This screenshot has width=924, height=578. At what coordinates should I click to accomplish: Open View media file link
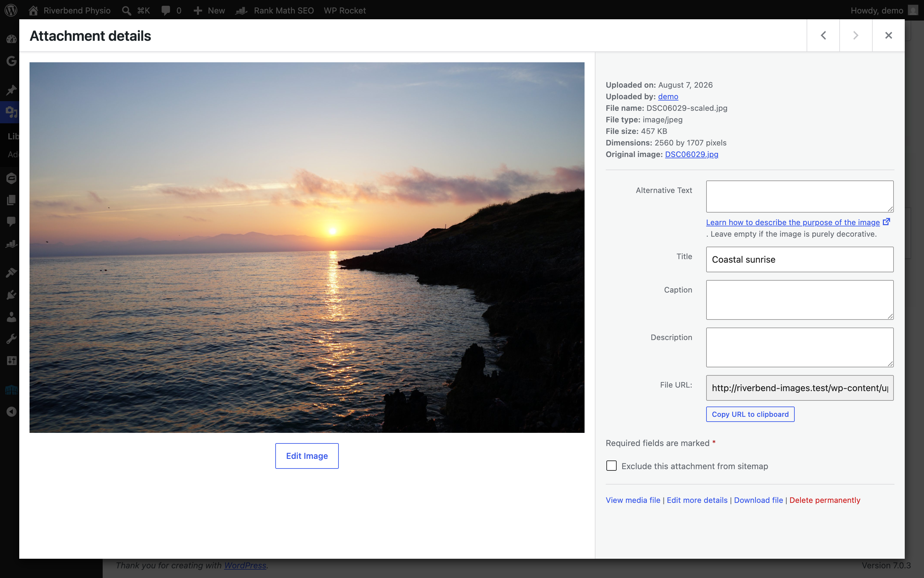click(x=633, y=500)
